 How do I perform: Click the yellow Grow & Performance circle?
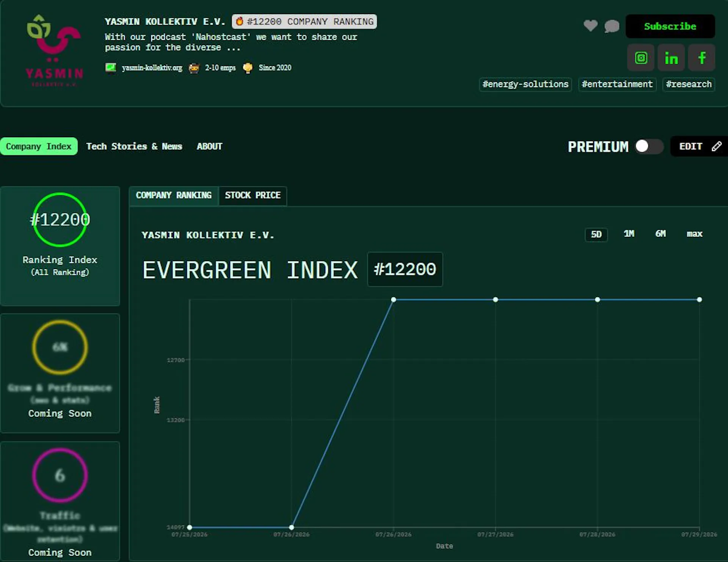coord(60,347)
